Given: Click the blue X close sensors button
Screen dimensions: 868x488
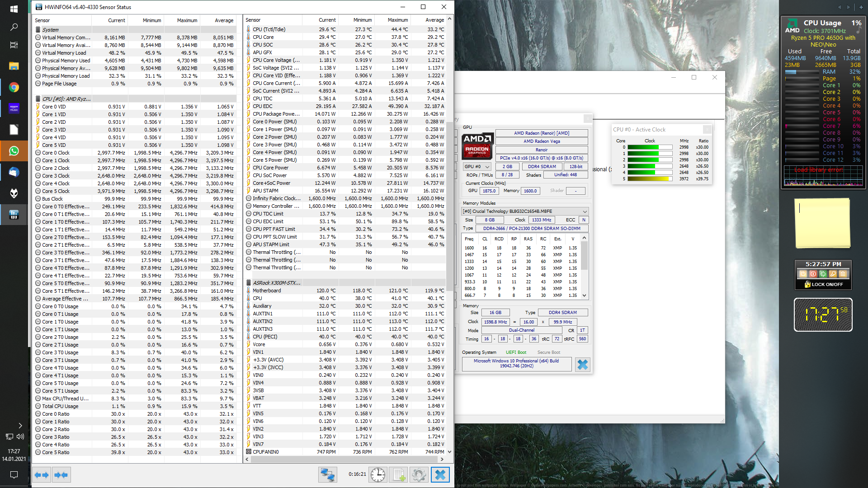Looking at the screenshot, I should (440, 475).
